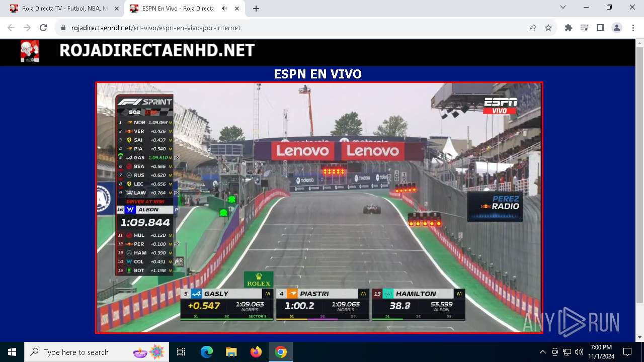644x362 pixels.
Task: Open Task View in the taskbar
Action: pos(181,352)
